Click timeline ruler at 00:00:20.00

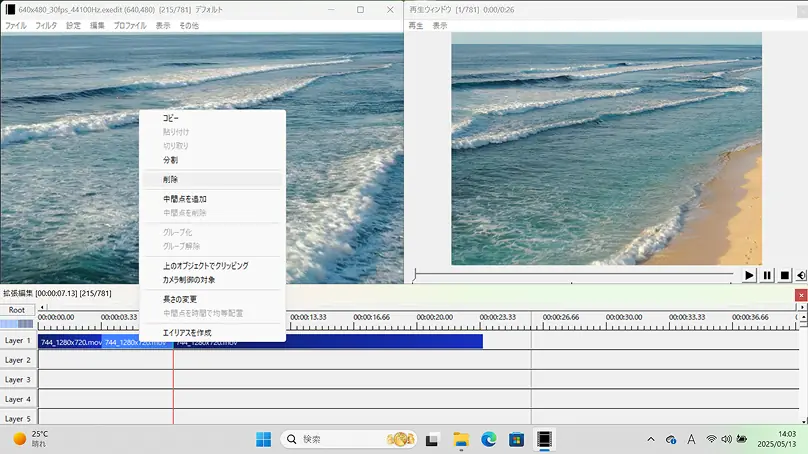click(x=434, y=317)
